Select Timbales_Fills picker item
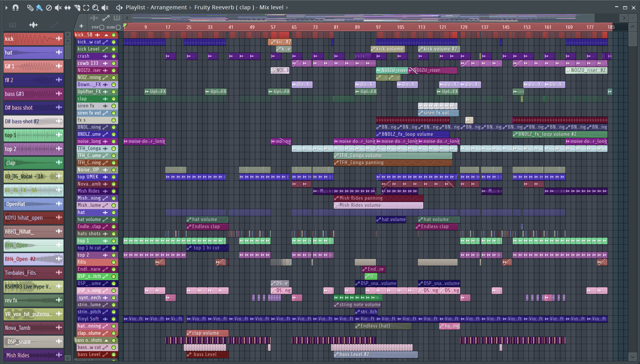 tap(33, 273)
